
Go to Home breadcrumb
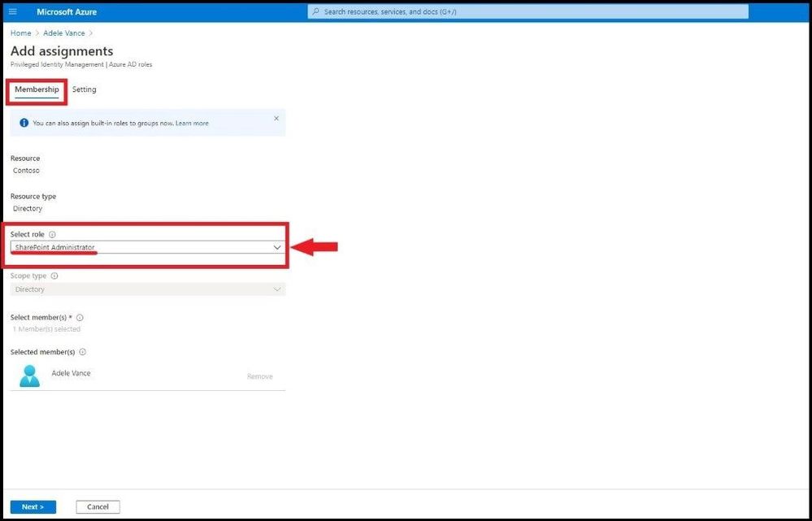click(x=20, y=33)
